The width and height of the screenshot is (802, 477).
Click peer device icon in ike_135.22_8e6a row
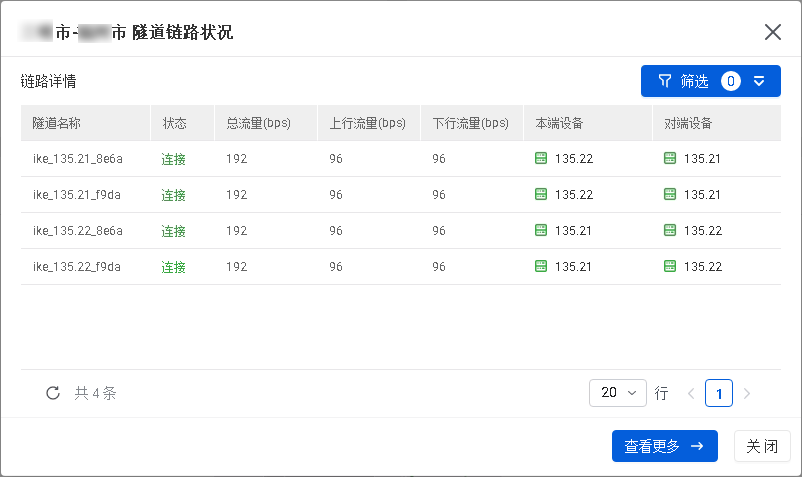coord(670,231)
